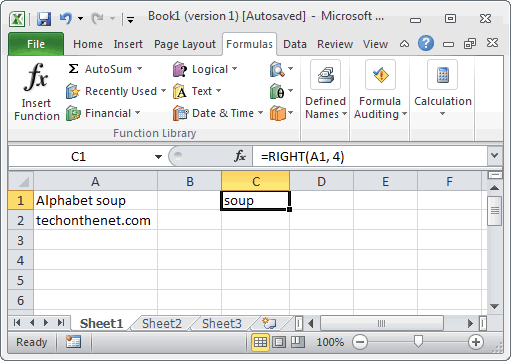Go to next sheet navigation arrow
The width and height of the screenshot is (511, 361).
[x=46, y=323]
